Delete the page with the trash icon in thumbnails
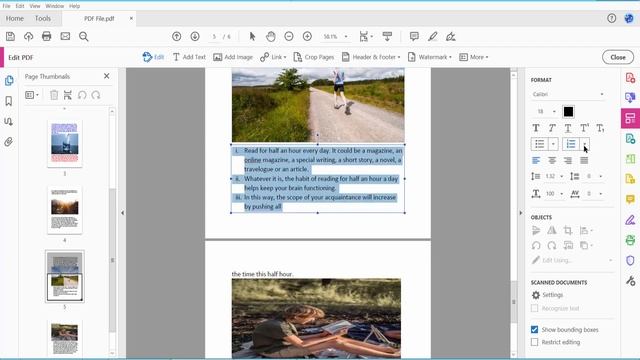Image resolution: width=640 pixels, height=360 pixels. coord(54,95)
